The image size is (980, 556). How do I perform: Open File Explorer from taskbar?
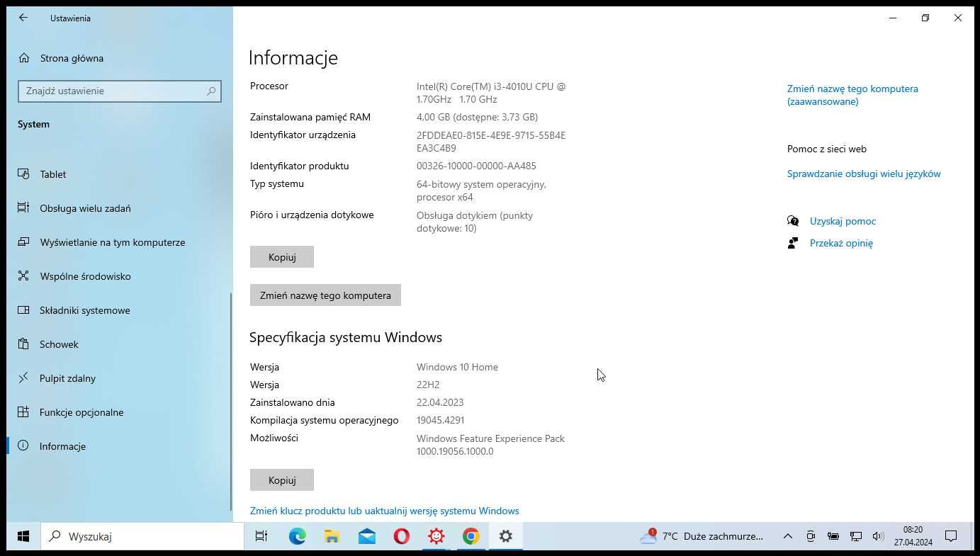coord(332,536)
